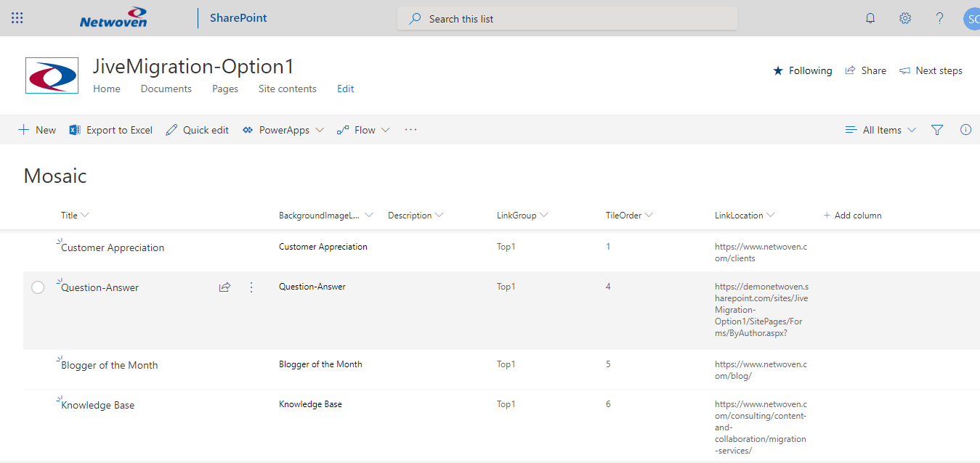This screenshot has width=980, height=463.
Task: Open the Flow menu
Action: (363, 129)
